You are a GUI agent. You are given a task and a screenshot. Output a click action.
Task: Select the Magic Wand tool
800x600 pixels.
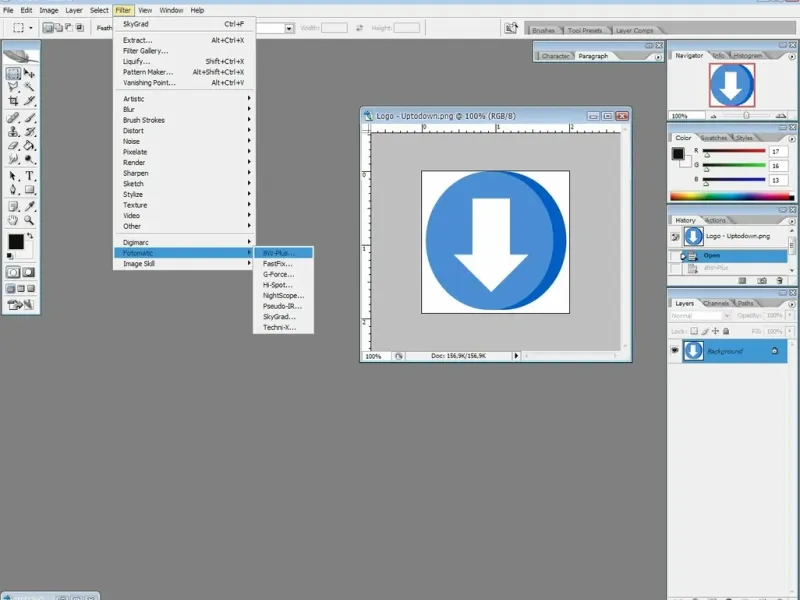point(29,87)
